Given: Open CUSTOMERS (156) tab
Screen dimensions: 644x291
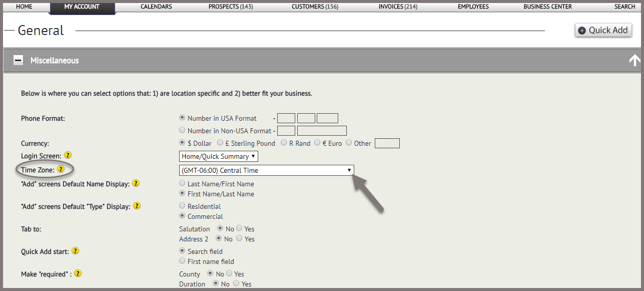Looking at the screenshot, I should pos(315,7).
